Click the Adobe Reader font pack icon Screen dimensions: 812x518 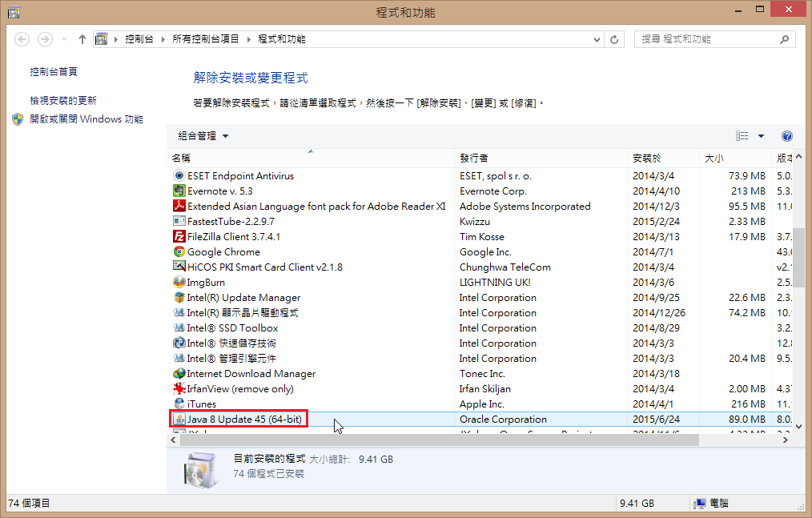(x=179, y=207)
